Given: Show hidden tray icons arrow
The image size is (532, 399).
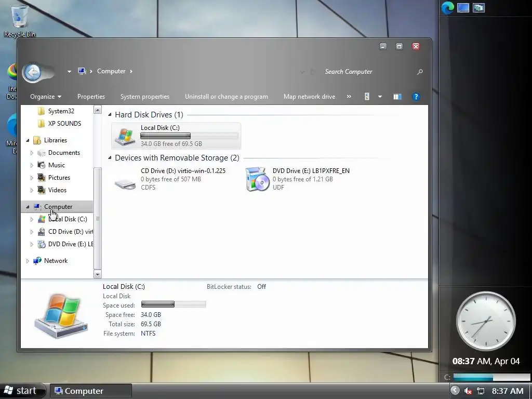Looking at the screenshot, I should click(x=455, y=391).
